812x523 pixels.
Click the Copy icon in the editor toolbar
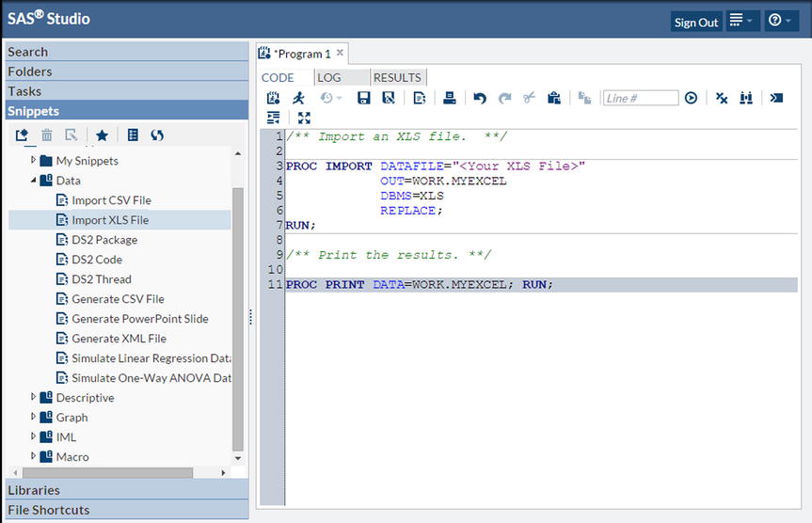[584, 98]
